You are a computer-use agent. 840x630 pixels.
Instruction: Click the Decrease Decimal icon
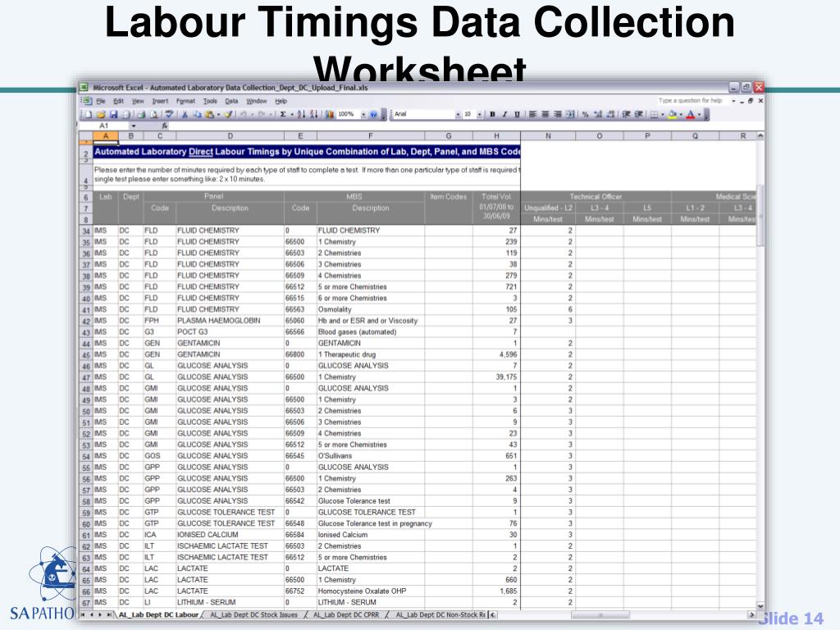point(610,114)
